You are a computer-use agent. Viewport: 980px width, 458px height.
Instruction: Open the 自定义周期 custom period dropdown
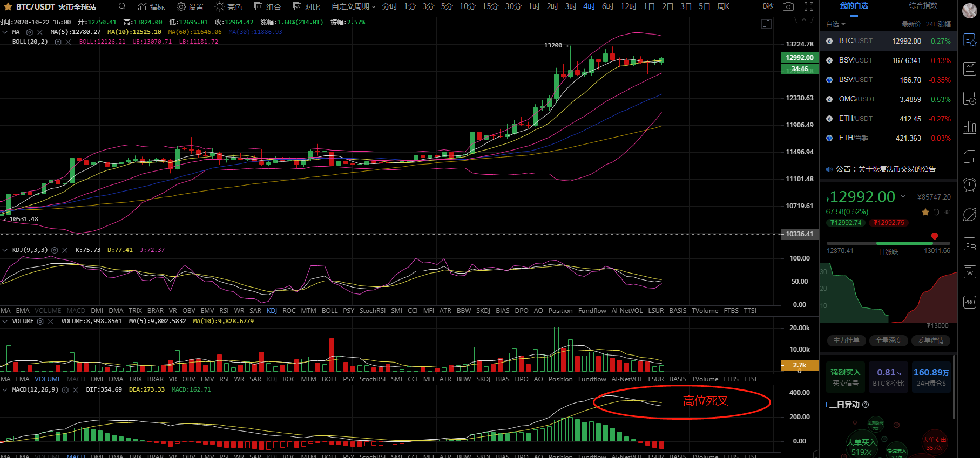point(353,6)
